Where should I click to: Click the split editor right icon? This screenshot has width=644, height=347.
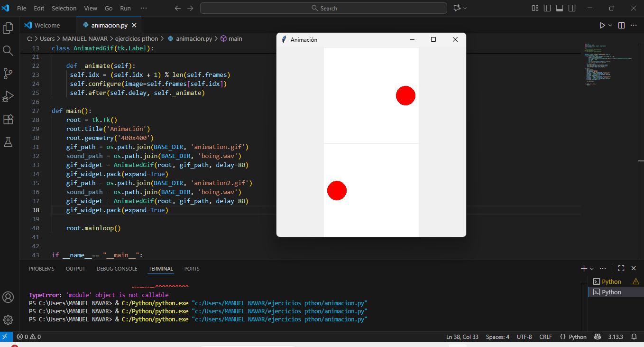click(x=621, y=25)
